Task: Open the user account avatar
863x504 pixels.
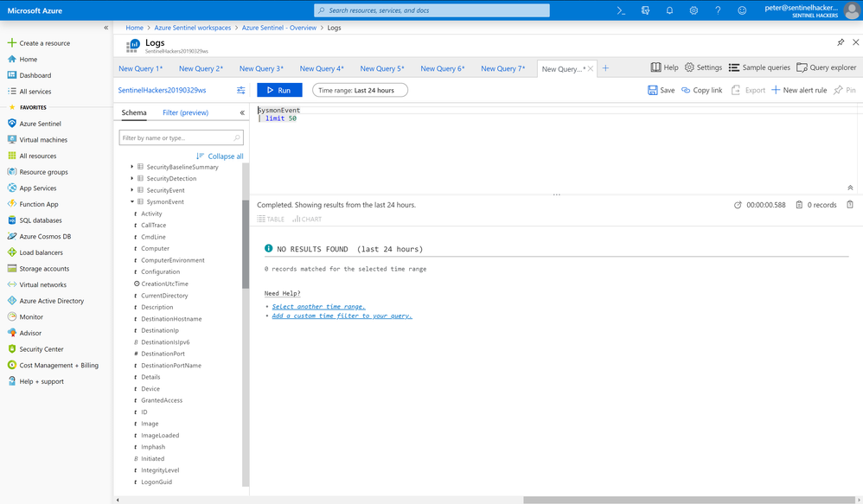Action: click(852, 10)
